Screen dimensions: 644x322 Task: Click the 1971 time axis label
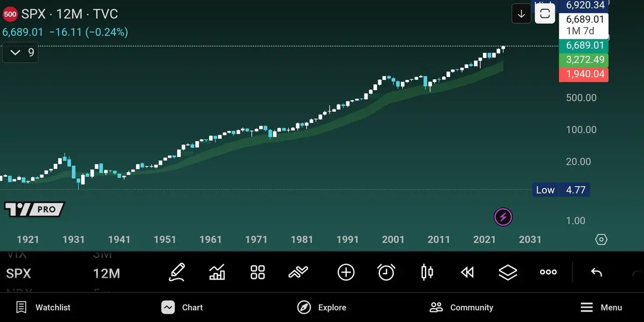pos(256,240)
